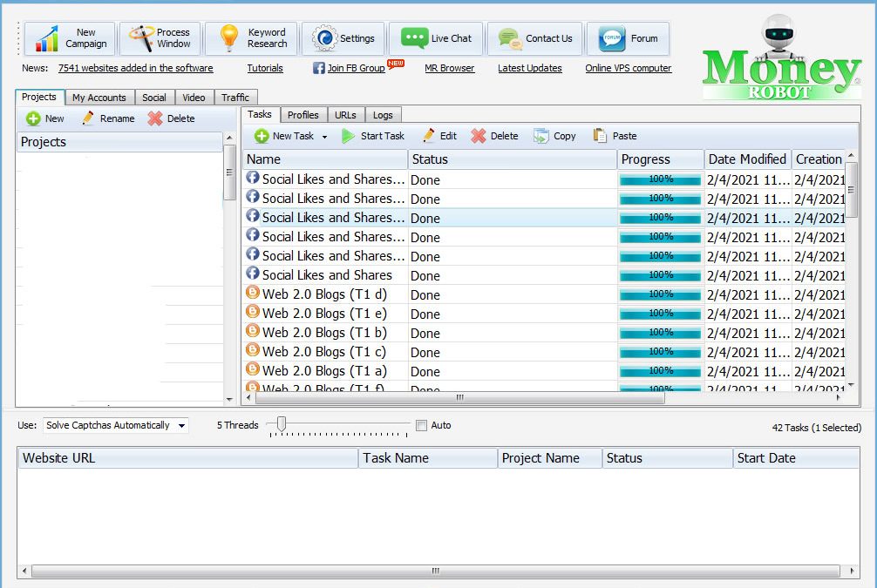Enable the Auto threads checkbox
The image size is (877, 588).
click(x=422, y=425)
